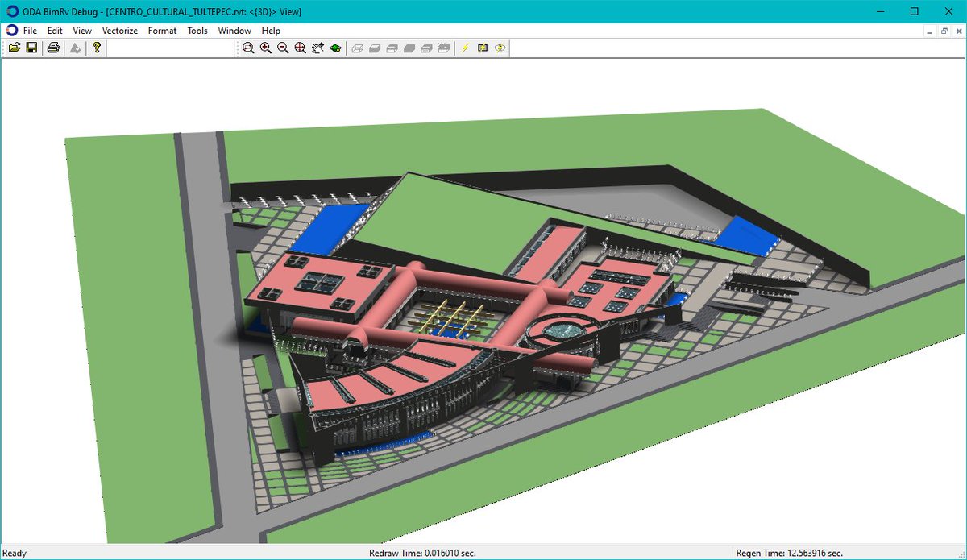The height and width of the screenshot is (560, 967).
Task: Click the Help question mark button
Action: coord(96,48)
